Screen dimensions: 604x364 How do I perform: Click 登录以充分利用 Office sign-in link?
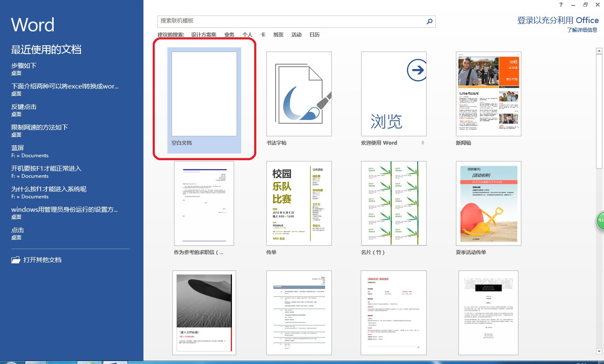(558, 20)
